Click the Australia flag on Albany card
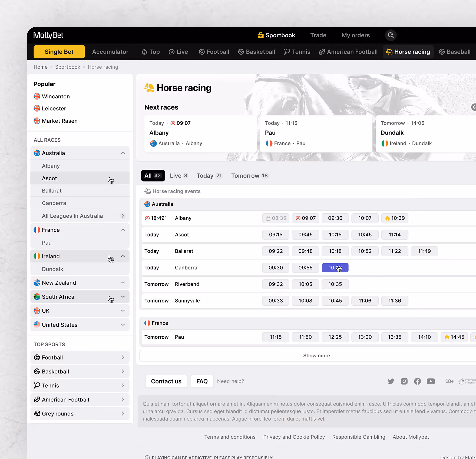Screen dimensions: 476x459 153,143
